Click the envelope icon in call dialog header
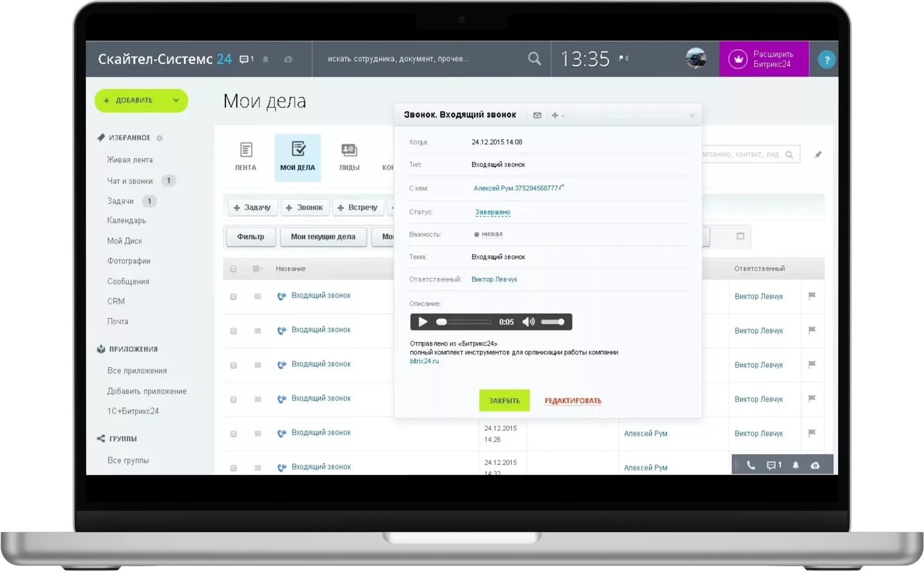The width and height of the screenshot is (924, 571). (537, 115)
